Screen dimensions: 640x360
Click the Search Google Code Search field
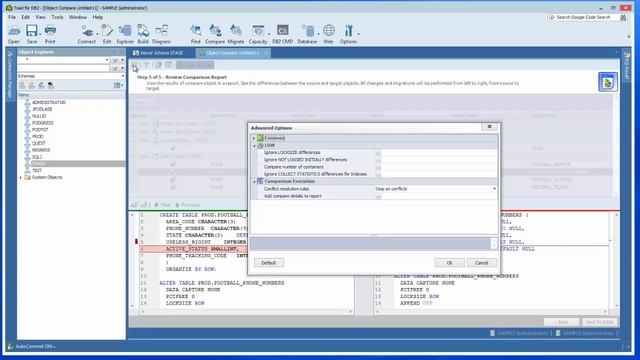click(583, 17)
